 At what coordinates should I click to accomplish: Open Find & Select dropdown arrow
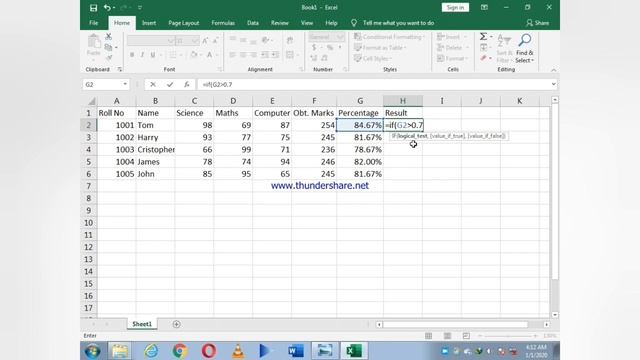coord(533,60)
